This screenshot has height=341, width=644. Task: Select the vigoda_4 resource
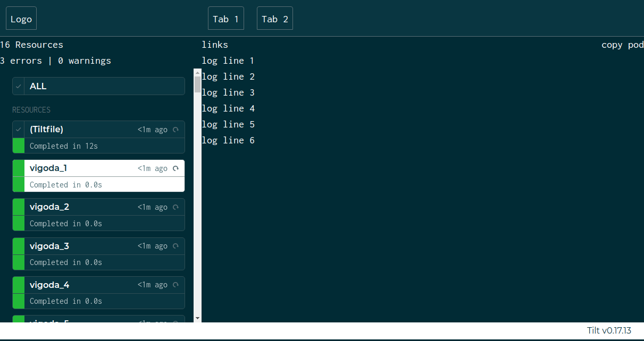click(x=98, y=292)
